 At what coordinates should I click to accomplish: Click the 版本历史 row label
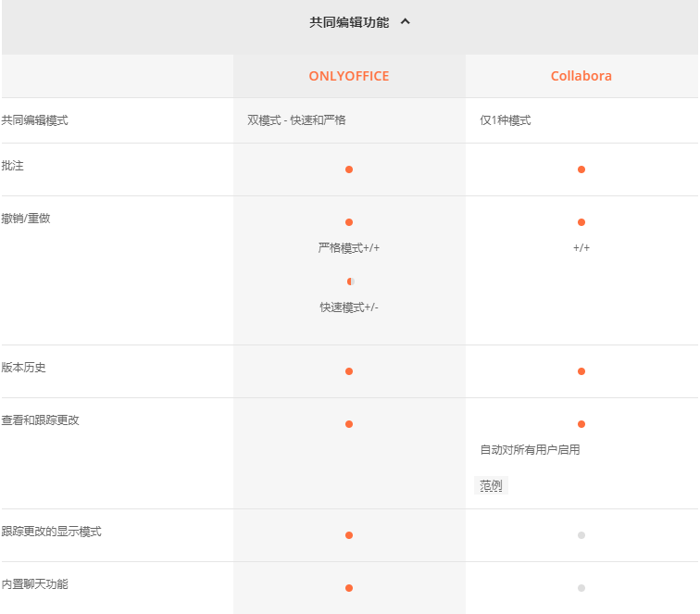23,368
